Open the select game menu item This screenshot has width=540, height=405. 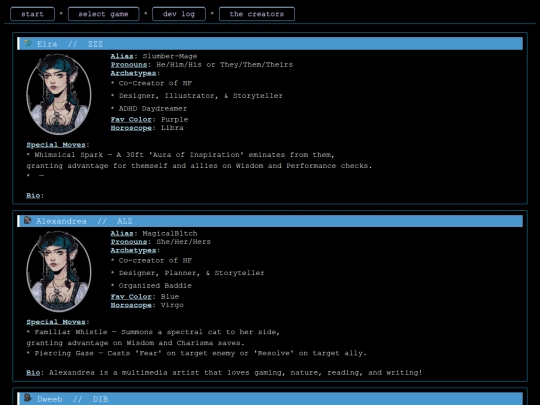(x=104, y=14)
